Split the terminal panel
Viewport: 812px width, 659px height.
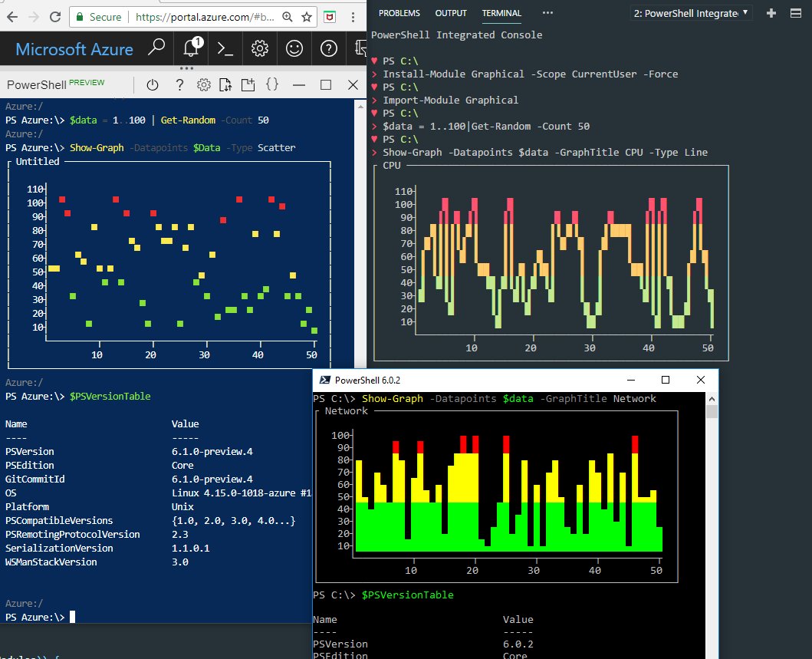click(796, 13)
